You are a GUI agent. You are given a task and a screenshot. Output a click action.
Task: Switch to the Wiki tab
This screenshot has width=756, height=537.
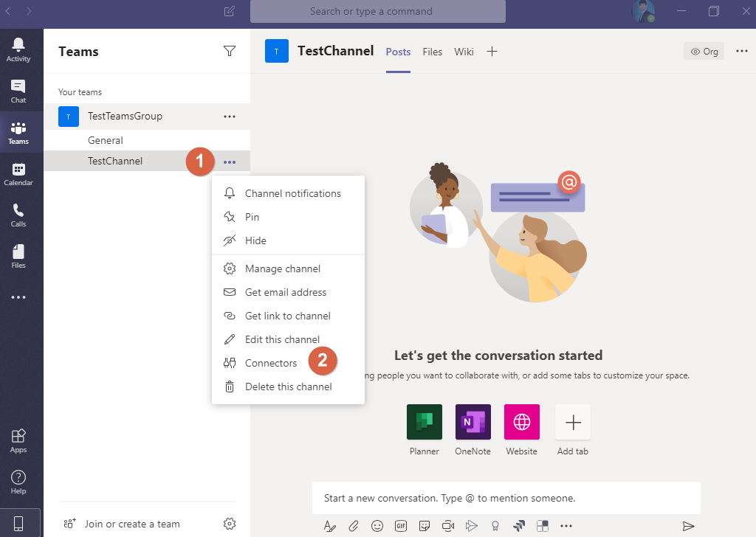click(464, 52)
